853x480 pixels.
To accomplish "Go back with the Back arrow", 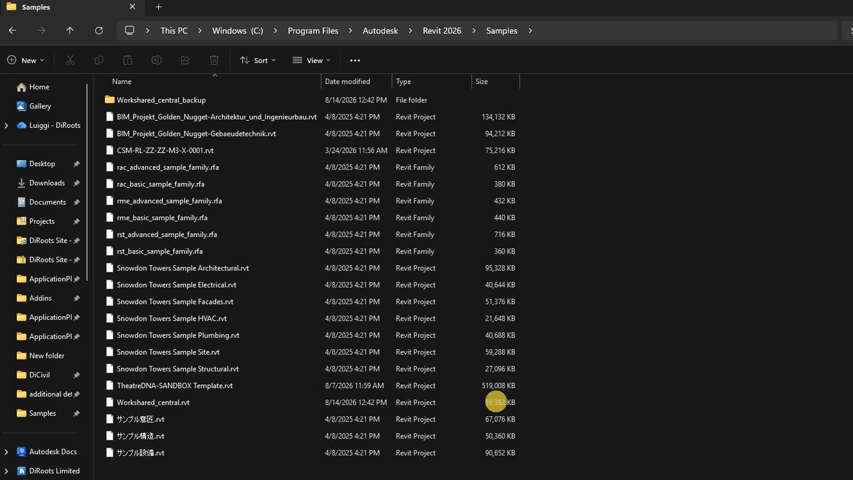I will coord(13,30).
